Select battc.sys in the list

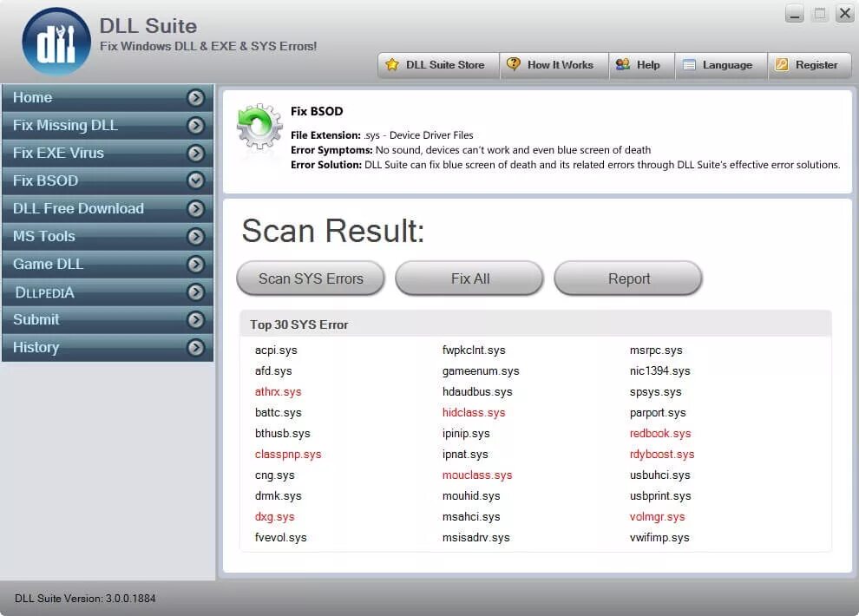[279, 413]
